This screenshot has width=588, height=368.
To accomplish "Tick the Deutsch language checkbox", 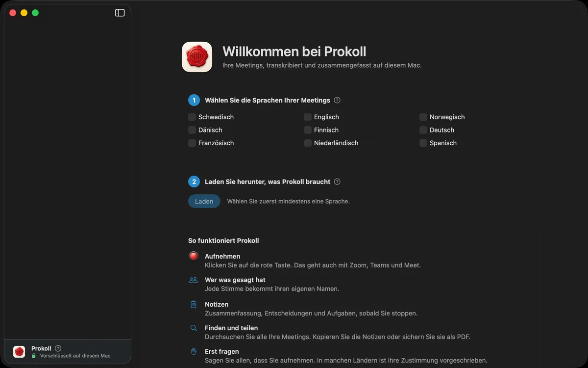I will click(423, 130).
